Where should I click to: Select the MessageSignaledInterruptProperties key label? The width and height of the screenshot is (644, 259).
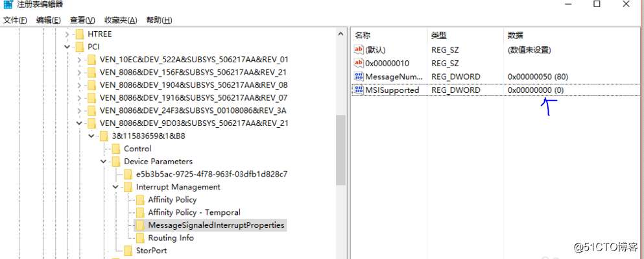pos(217,225)
